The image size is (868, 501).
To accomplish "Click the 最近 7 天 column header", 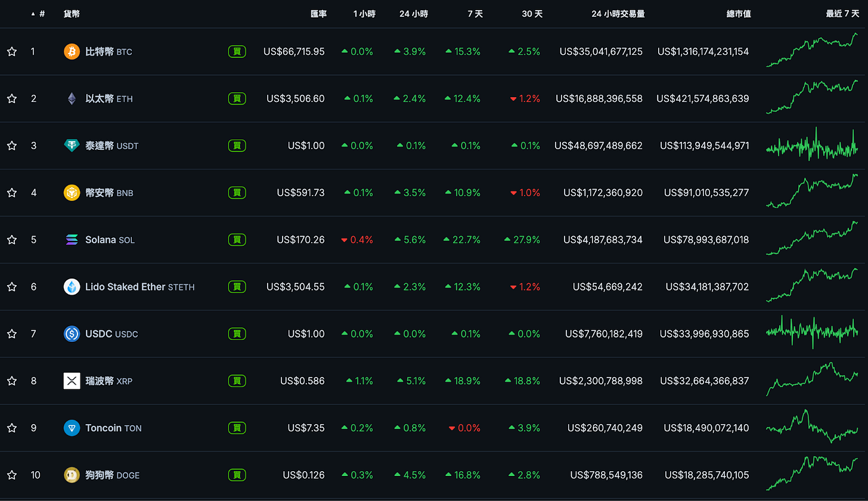I will pos(842,14).
